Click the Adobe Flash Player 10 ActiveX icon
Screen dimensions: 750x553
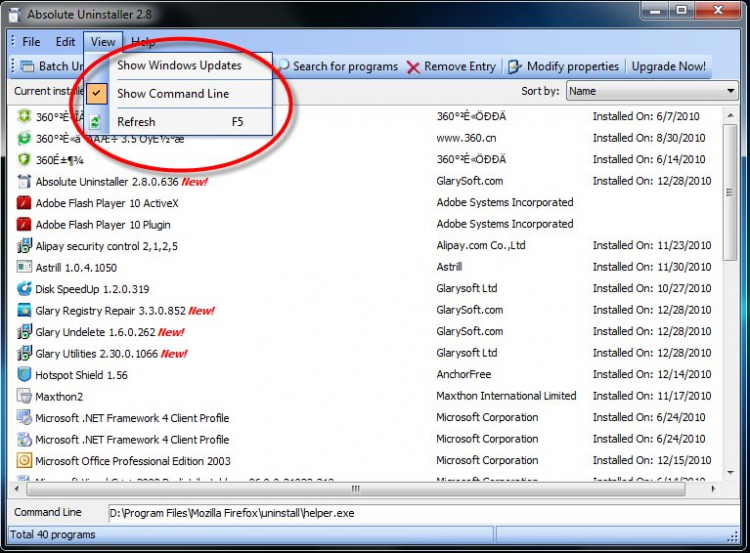[24, 203]
